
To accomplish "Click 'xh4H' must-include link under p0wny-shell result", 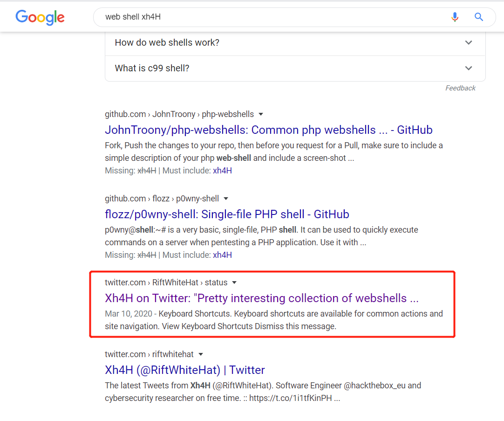I will [x=222, y=255].
